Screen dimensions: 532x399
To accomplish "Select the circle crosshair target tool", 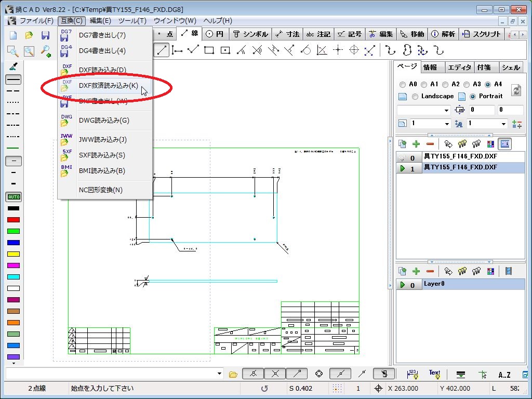I will point(354,50).
